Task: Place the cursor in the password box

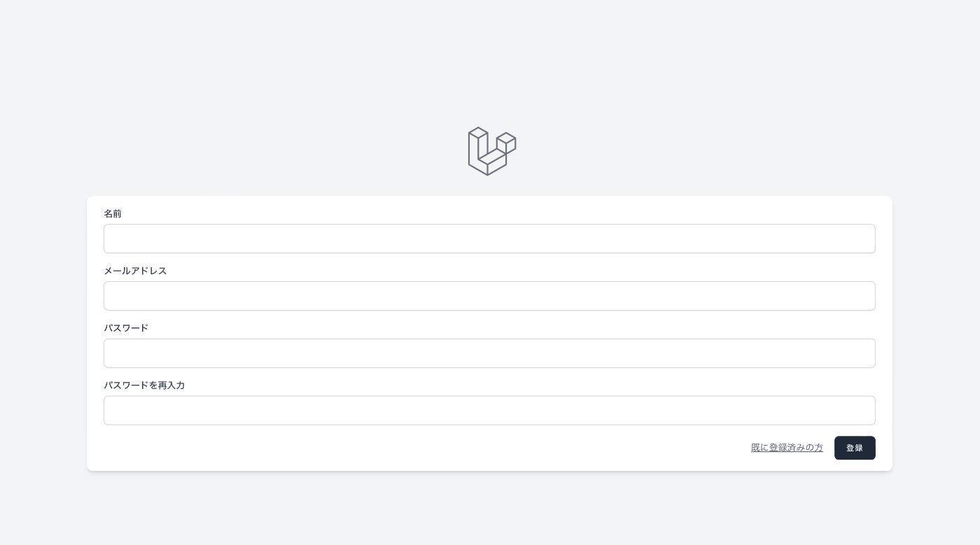Action: coord(489,353)
